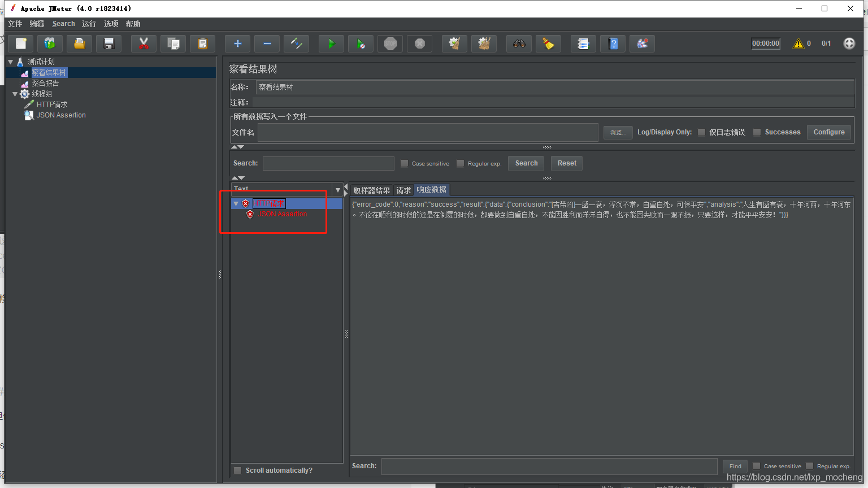Screen dimensions: 868x488
Task: Enable Case sensitive beside upper Search field
Action: click(x=404, y=163)
